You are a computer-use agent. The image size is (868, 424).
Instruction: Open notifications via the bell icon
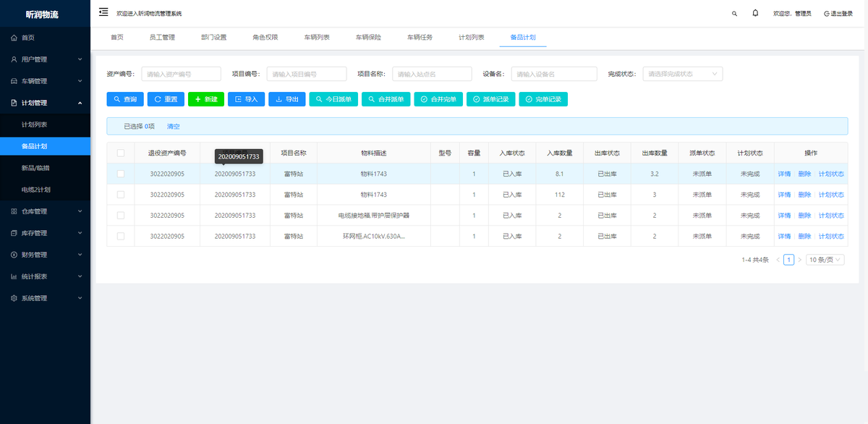(755, 13)
